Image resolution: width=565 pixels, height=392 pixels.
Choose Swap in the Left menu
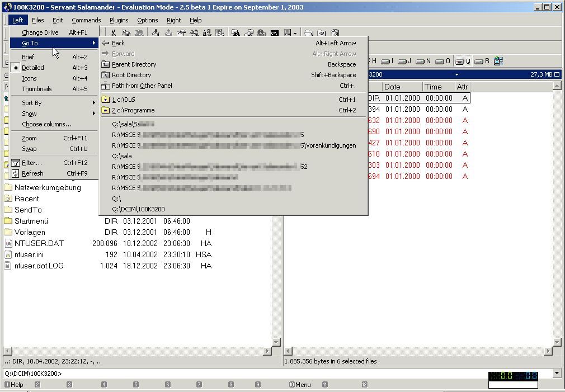(54, 149)
